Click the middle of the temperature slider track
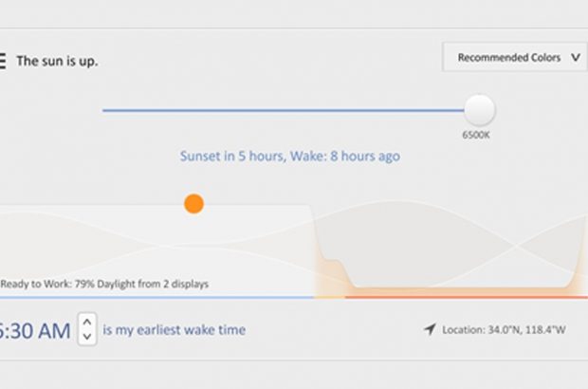The height and width of the screenshot is (389, 588). [x=285, y=110]
